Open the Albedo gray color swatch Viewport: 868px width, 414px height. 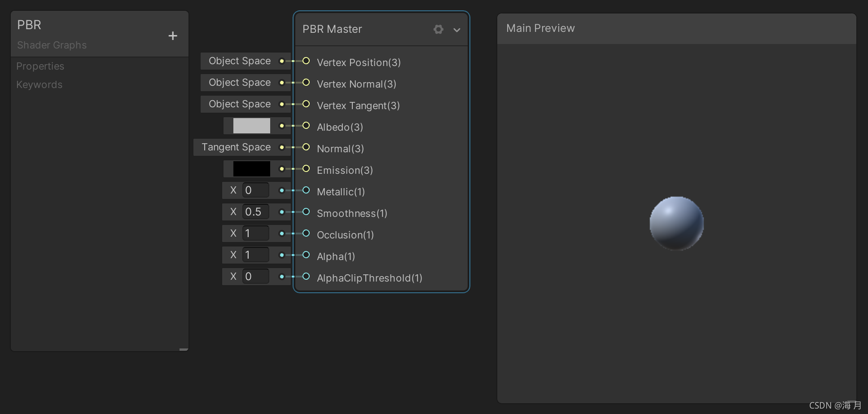coord(252,126)
